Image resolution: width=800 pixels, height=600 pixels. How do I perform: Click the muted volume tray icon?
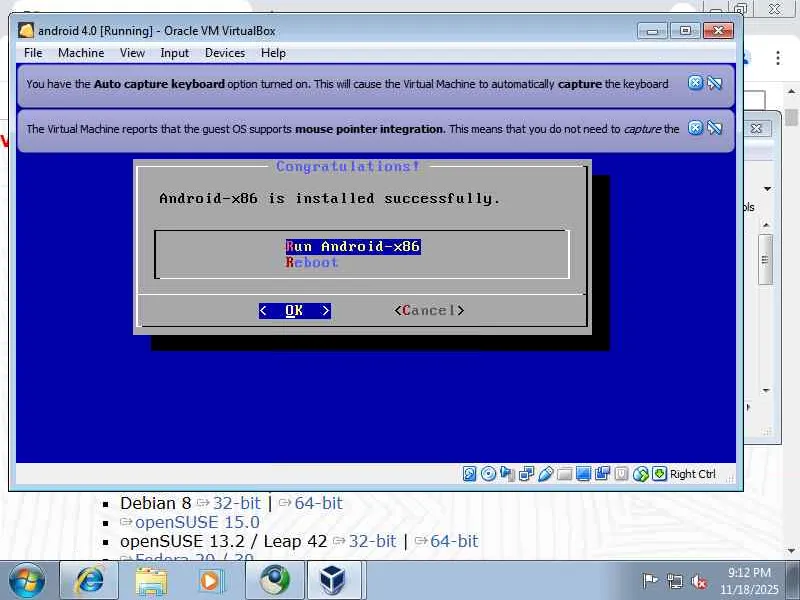click(x=698, y=581)
